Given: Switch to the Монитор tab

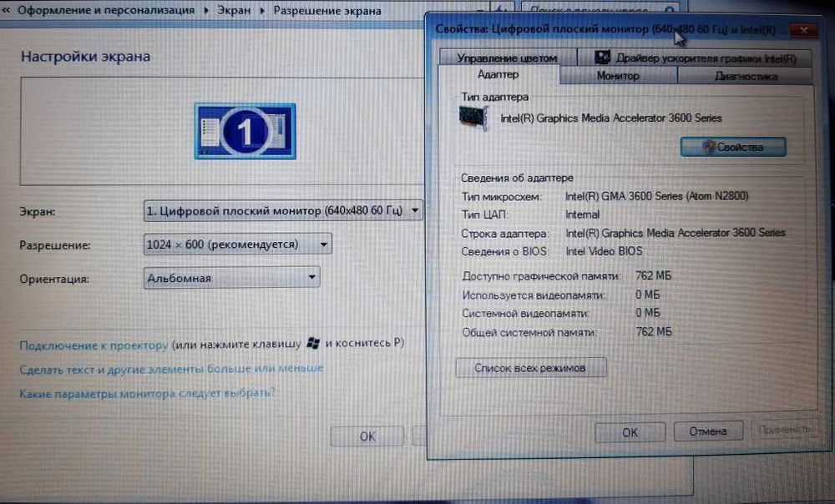Looking at the screenshot, I should tap(618, 76).
